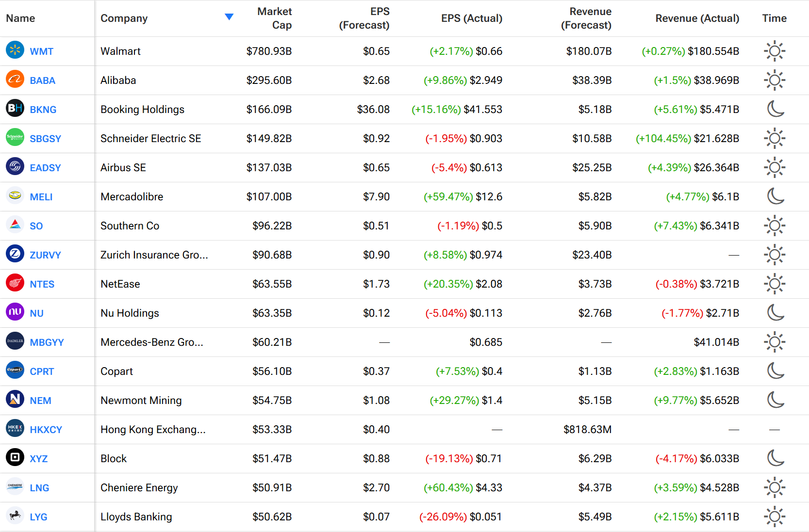Image resolution: width=809 pixels, height=532 pixels.
Task: Select the Mercedes-Benz Gro... company name
Action: tap(152, 342)
